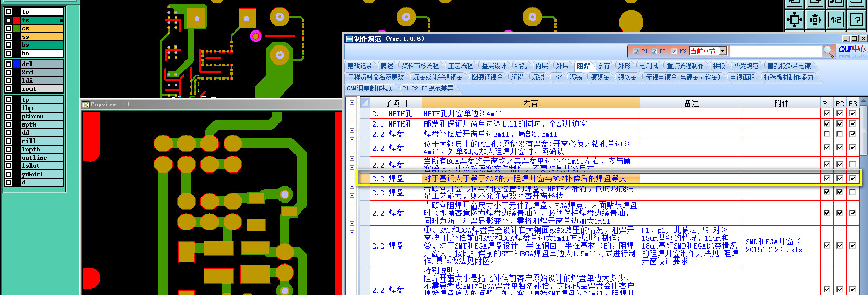Toggle display checkbox for layer cs
Viewport: 868px width, 295px height.
[x=8, y=28]
